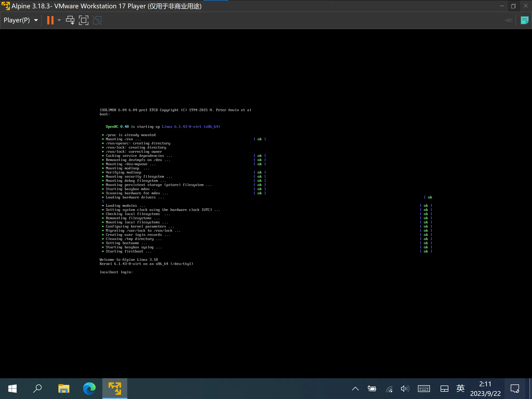Collapse toolbar with double chevron
Viewport: 532px width, 399px height.
coord(509,20)
